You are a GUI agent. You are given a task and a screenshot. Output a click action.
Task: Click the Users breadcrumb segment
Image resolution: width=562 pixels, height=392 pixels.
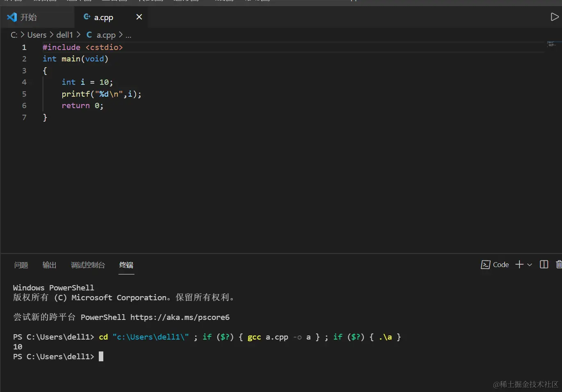(37, 35)
